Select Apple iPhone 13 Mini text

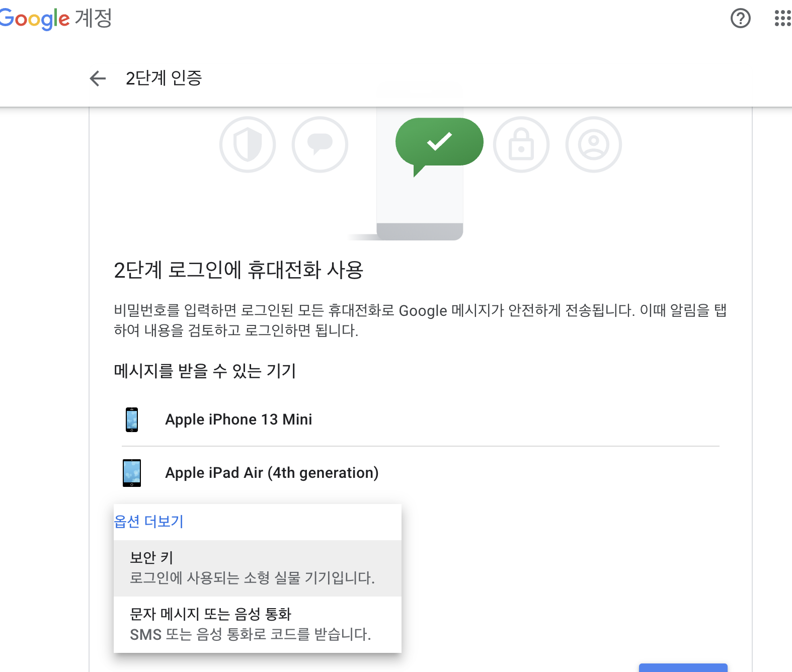pos(239,419)
